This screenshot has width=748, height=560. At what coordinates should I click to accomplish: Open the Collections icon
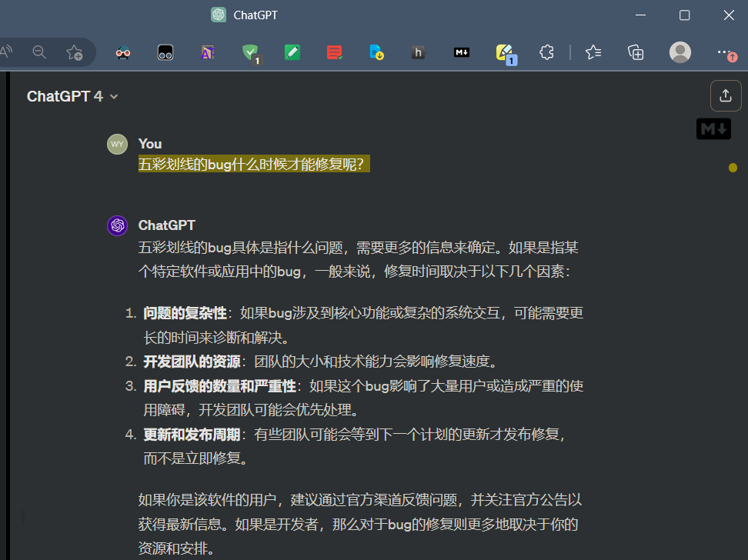(636, 52)
